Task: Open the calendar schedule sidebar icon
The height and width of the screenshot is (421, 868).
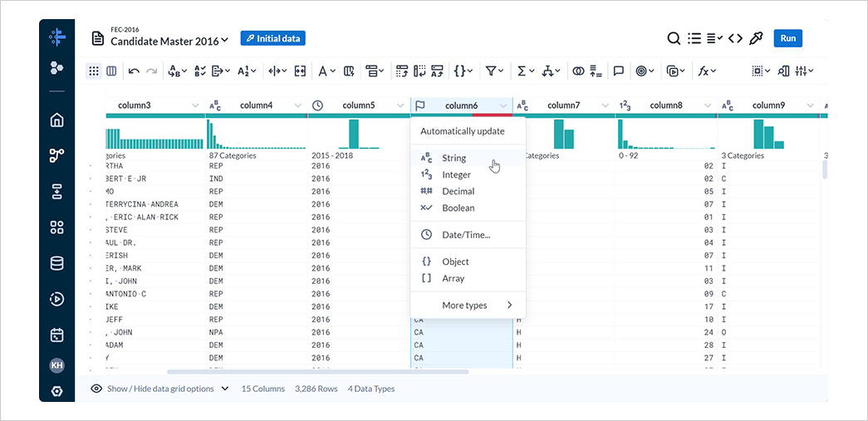Action: click(56, 335)
